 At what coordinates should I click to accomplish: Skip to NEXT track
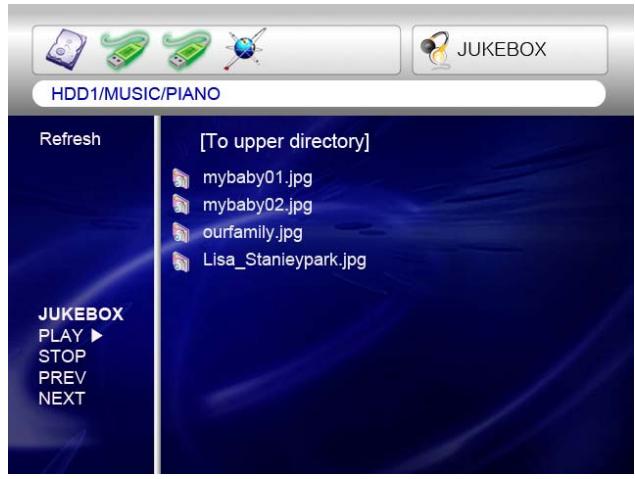tap(62, 398)
